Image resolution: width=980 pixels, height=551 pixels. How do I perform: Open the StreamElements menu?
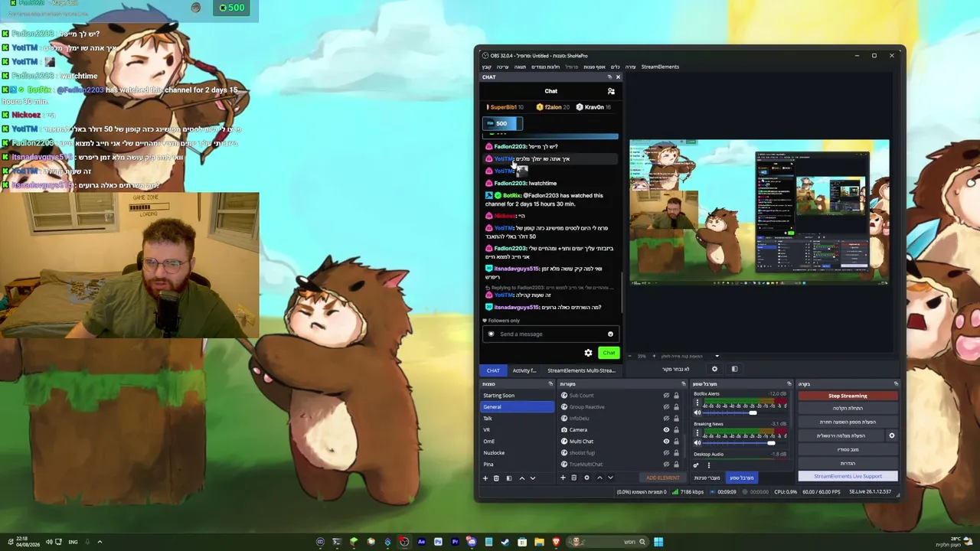click(x=660, y=67)
